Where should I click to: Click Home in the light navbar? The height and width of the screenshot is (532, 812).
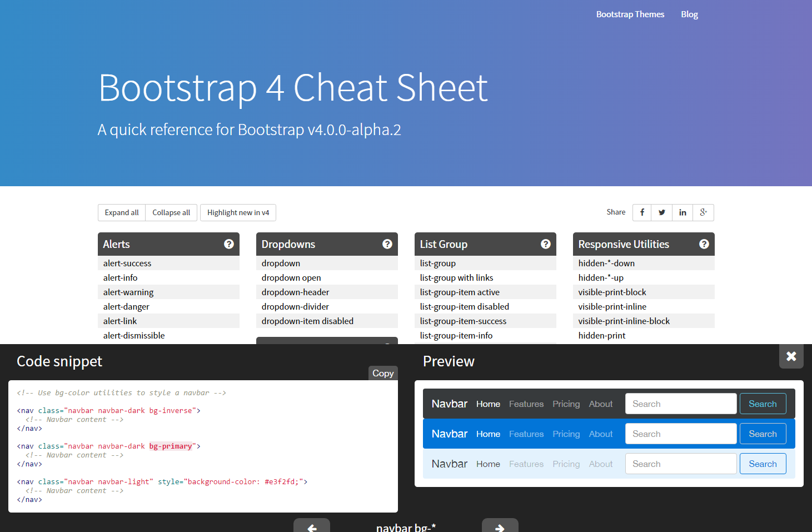pyautogui.click(x=488, y=464)
